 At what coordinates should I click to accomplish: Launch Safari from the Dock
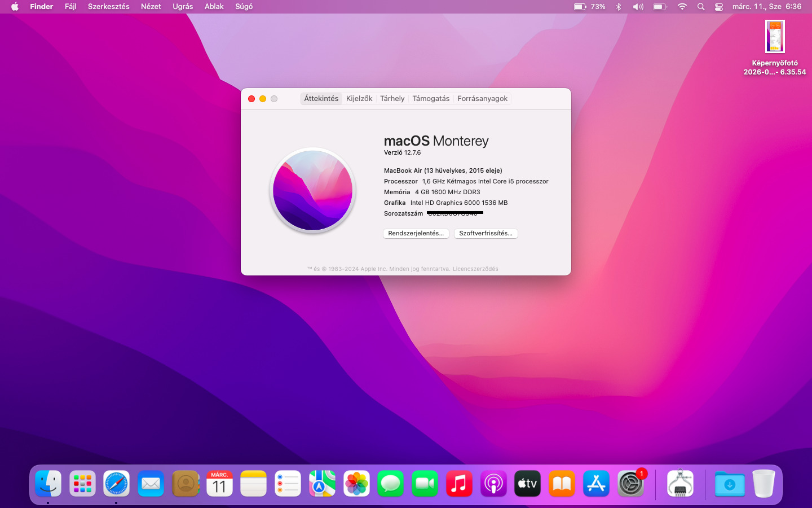point(117,484)
